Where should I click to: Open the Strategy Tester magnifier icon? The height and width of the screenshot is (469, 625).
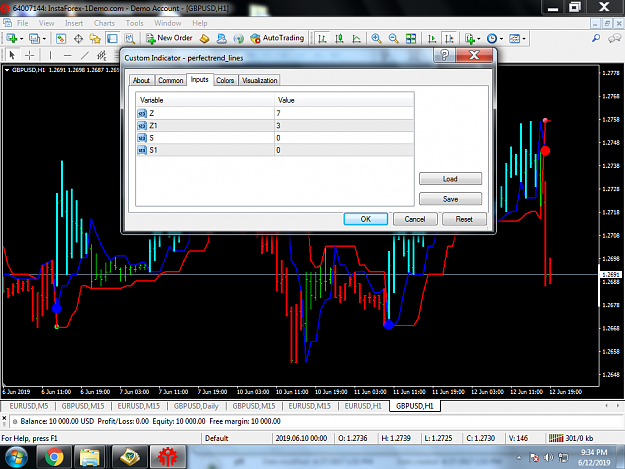click(129, 39)
